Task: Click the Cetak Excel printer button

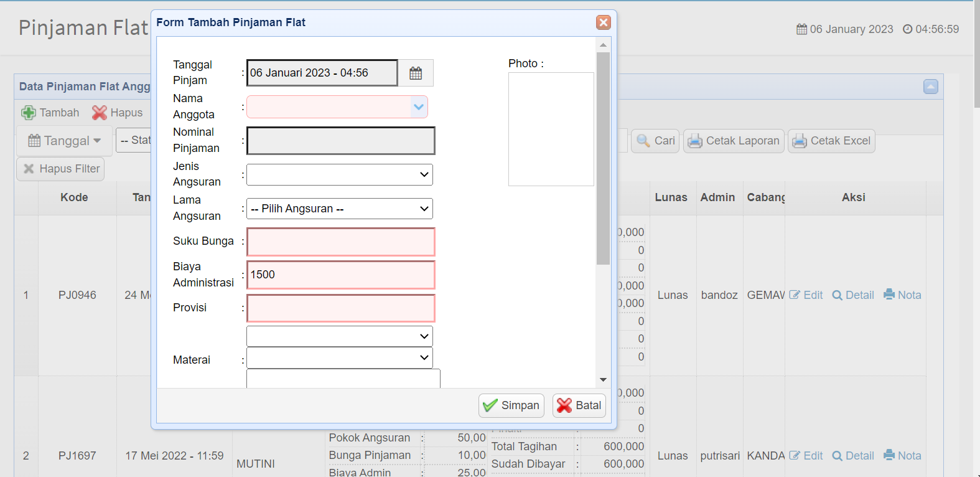Action: tap(831, 141)
